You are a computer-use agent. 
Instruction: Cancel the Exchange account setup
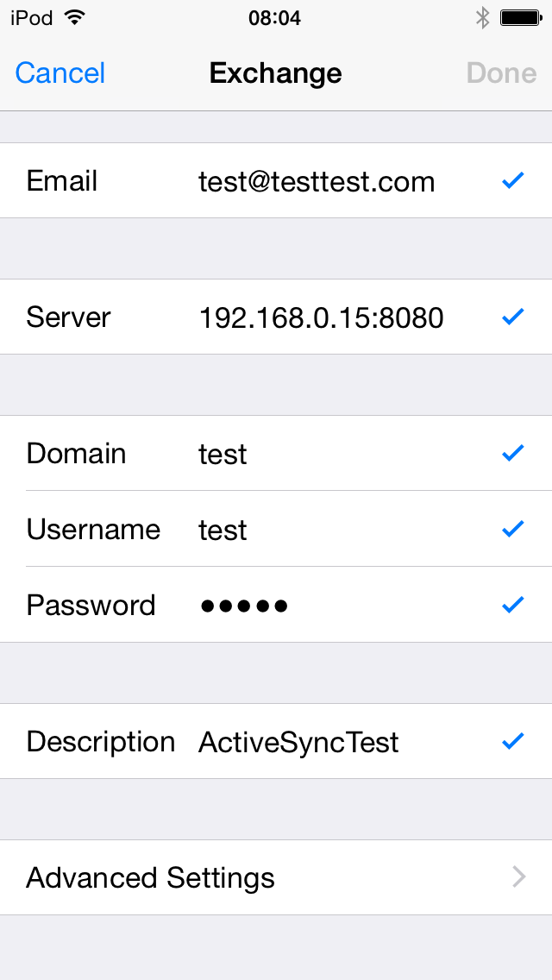[x=60, y=73]
